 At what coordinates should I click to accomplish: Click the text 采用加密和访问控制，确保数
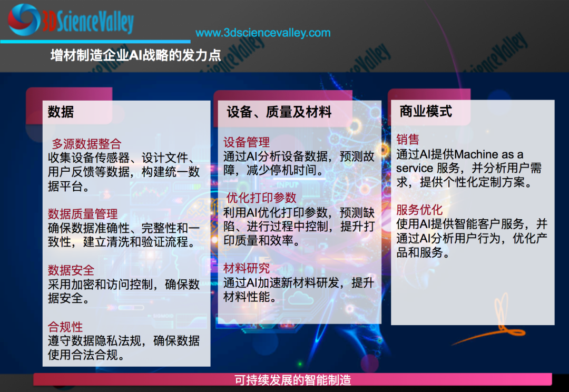point(124,284)
